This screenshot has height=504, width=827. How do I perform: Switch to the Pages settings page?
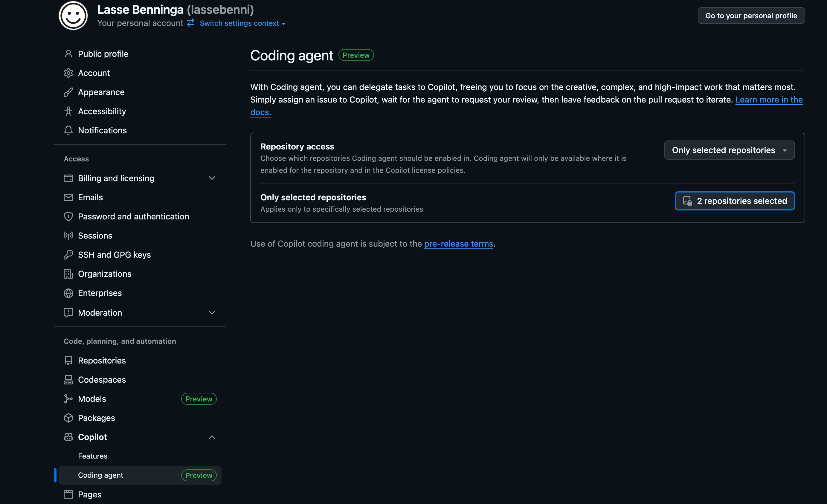point(90,494)
